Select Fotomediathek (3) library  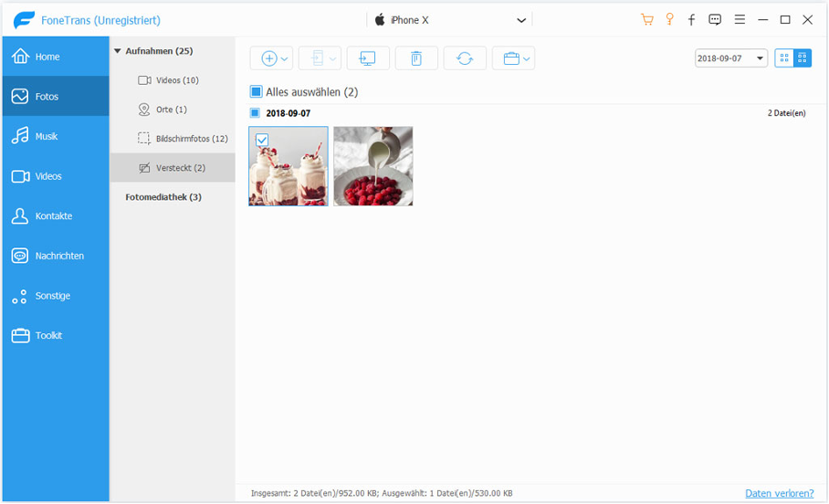[x=163, y=196]
